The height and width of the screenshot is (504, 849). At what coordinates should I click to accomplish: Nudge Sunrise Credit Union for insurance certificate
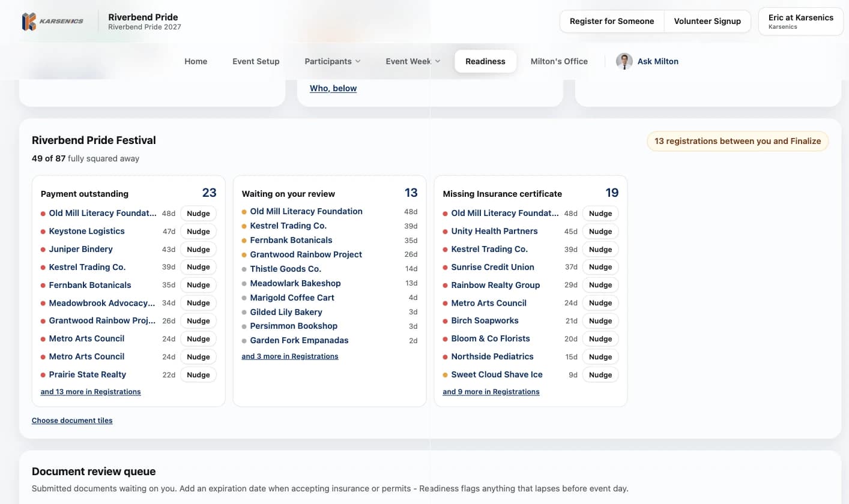(x=600, y=267)
